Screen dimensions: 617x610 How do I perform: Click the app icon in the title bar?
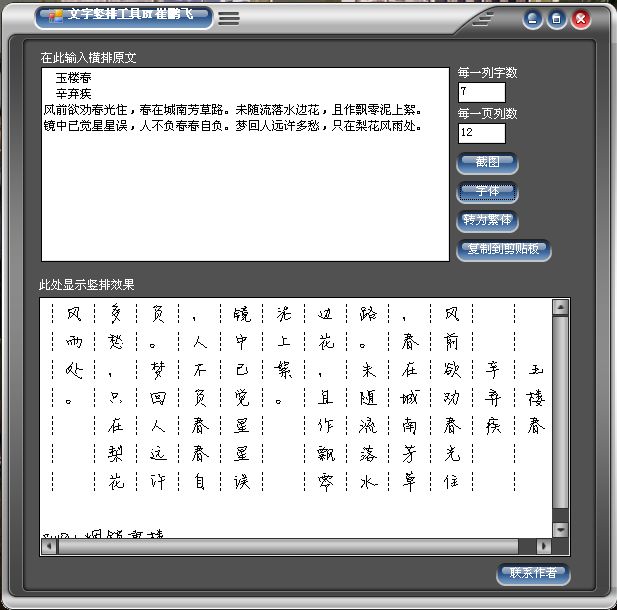point(57,16)
